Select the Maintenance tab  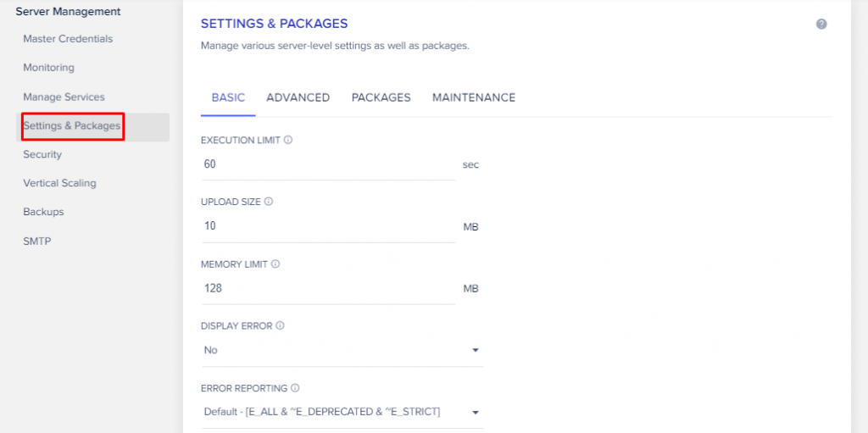(x=473, y=97)
